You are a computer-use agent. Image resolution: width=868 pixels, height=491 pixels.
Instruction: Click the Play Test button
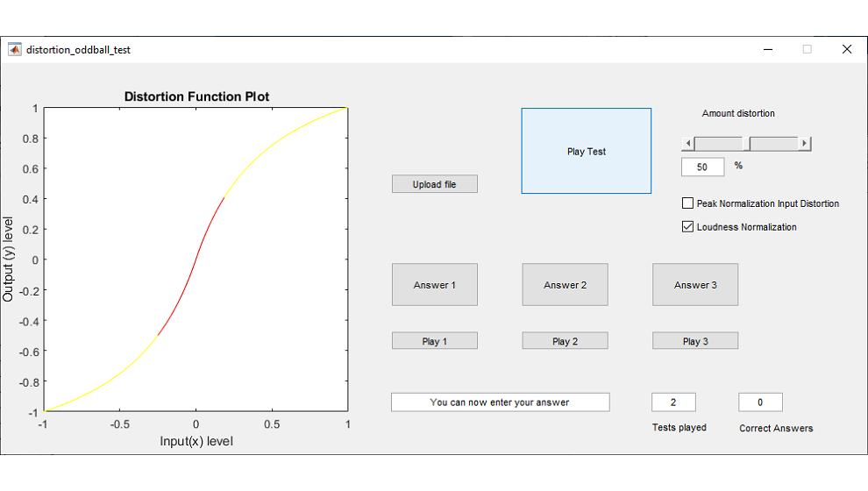pos(587,151)
